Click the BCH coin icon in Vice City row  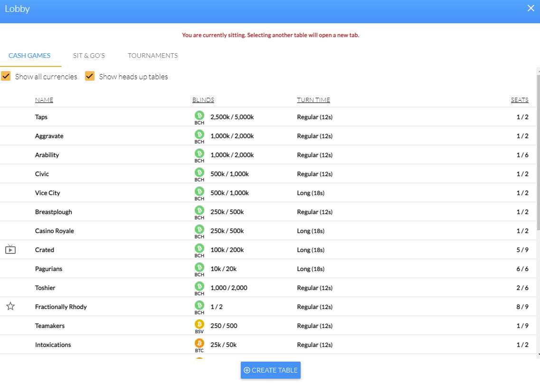coord(199,191)
